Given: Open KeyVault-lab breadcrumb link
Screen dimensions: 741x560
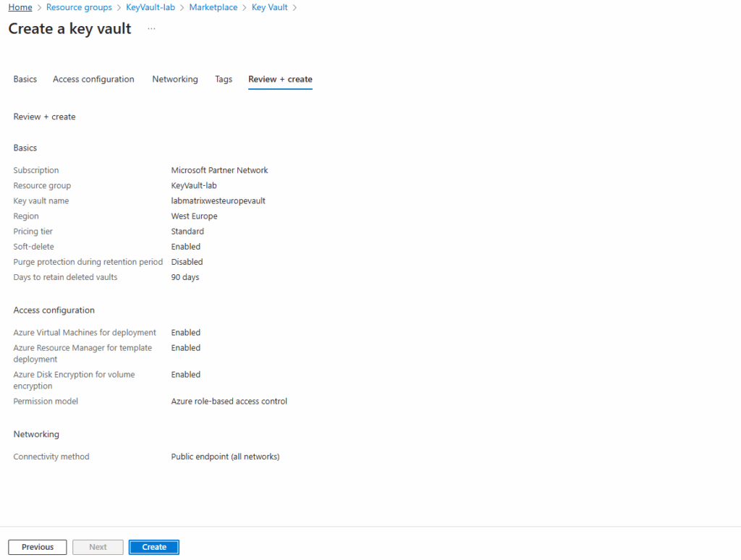Looking at the screenshot, I should [151, 7].
